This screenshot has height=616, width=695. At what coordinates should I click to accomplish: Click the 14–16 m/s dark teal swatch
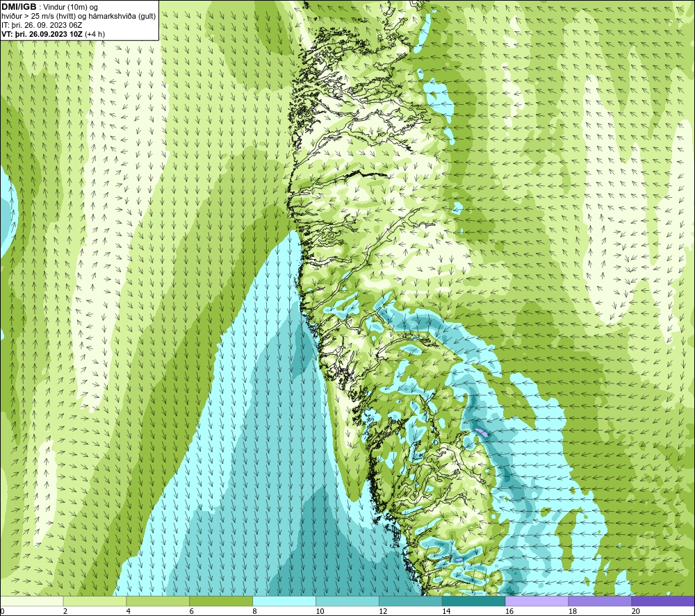[474, 601]
